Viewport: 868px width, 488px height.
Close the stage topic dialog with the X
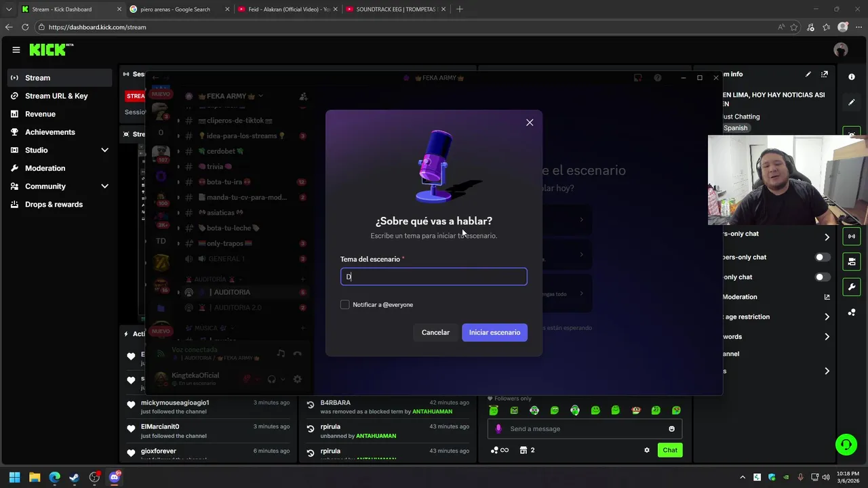tap(530, 123)
